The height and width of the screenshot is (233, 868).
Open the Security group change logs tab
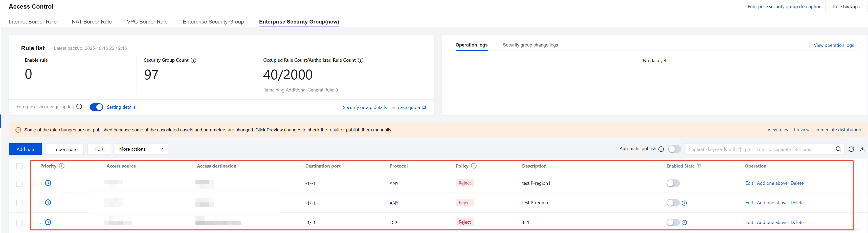(530, 45)
